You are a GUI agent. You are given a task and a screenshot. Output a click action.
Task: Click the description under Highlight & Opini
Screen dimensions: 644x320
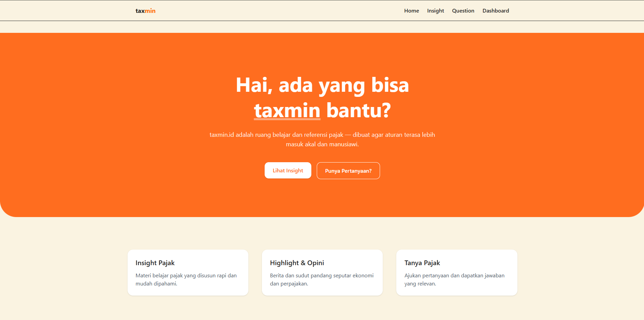(321, 279)
